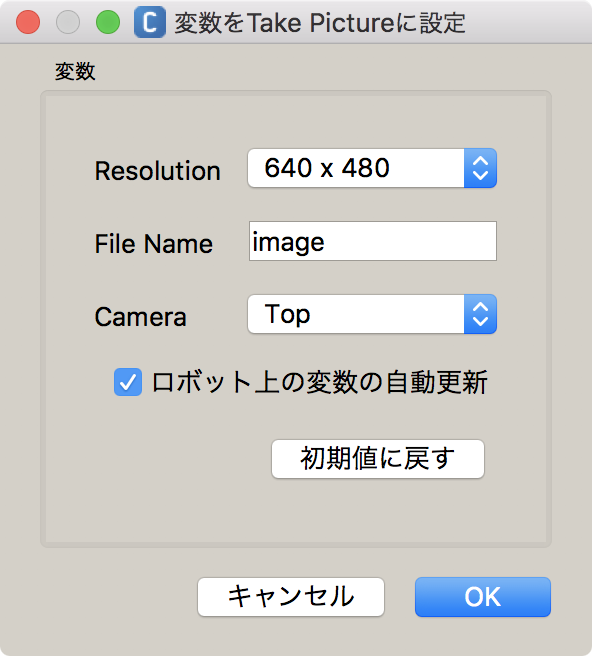
Task: Close the dialog with the red button
Action: coord(28,22)
